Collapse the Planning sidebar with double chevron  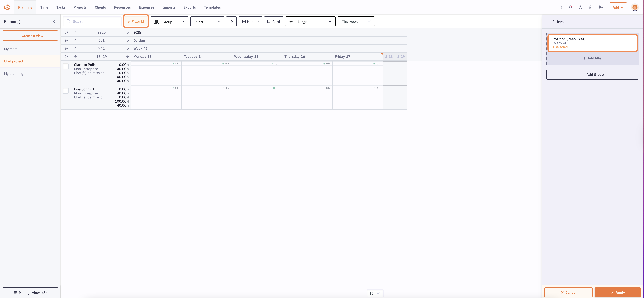tap(53, 22)
